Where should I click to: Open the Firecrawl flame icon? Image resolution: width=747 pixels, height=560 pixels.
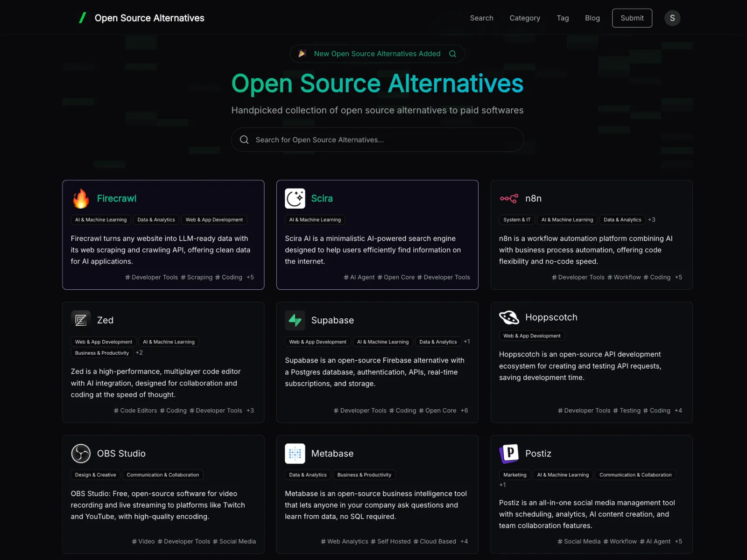[x=81, y=199]
